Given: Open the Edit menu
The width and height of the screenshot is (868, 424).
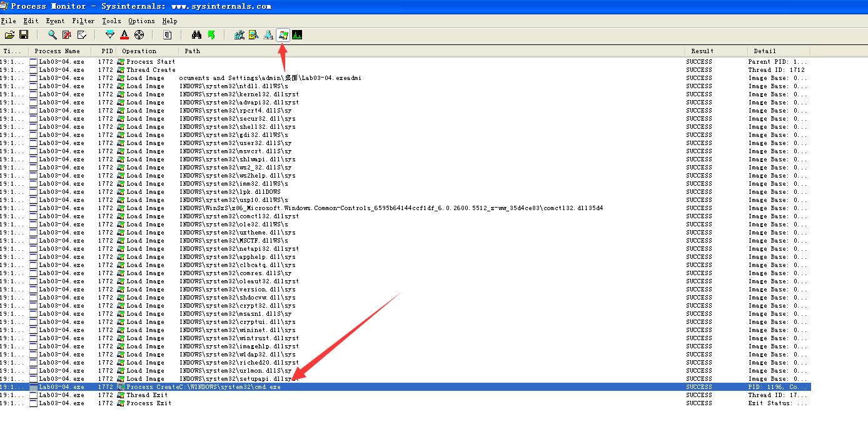Looking at the screenshot, I should pyautogui.click(x=31, y=21).
